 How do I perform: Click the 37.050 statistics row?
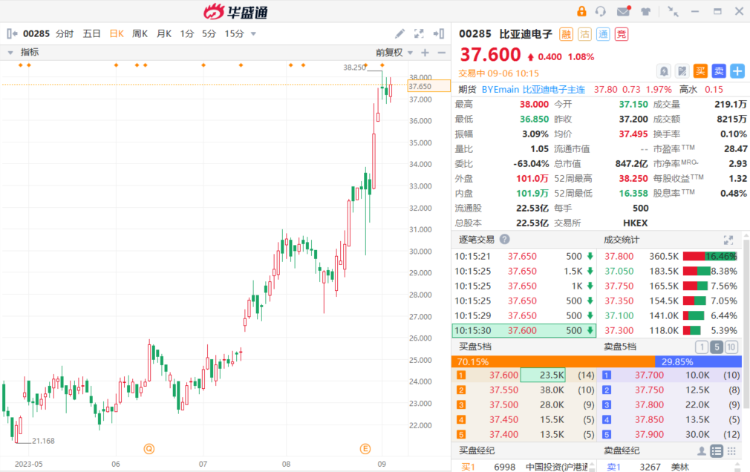[x=670, y=271]
